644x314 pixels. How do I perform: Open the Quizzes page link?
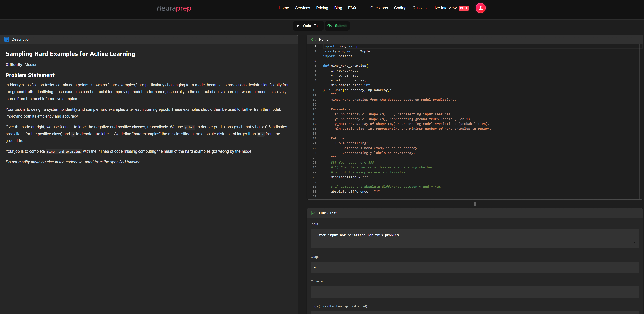tap(419, 8)
